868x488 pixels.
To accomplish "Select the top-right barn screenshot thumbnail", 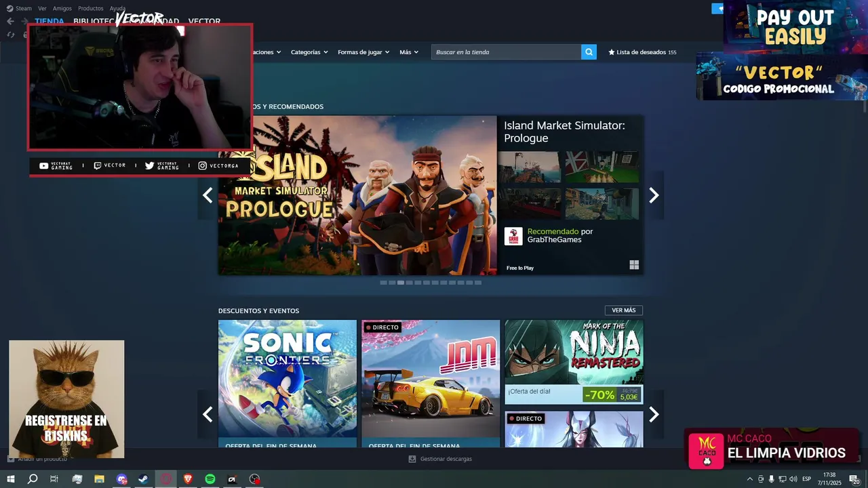I will [x=602, y=167].
